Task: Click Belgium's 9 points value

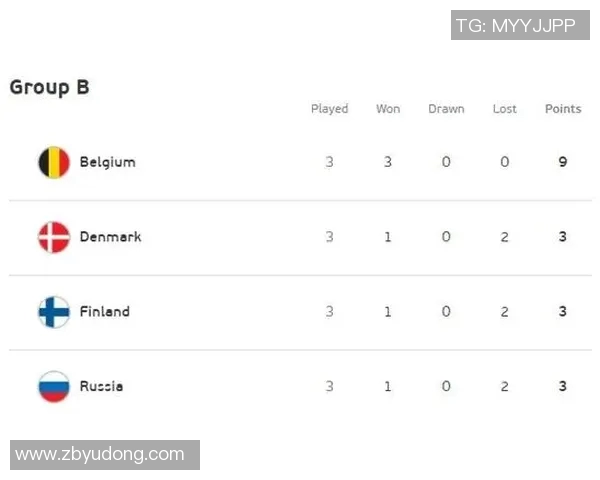Action: pyautogui.click(x=563, y=162)
